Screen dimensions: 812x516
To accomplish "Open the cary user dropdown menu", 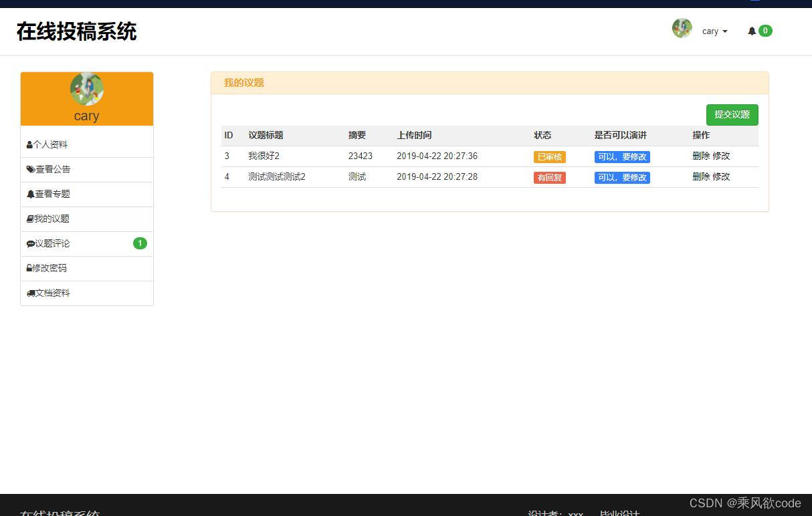I will coord(714,31).
